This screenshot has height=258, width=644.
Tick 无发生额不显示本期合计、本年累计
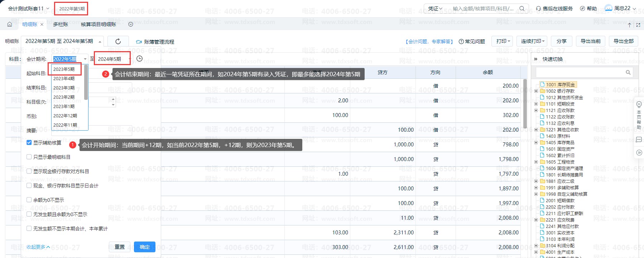pos(29,228)
